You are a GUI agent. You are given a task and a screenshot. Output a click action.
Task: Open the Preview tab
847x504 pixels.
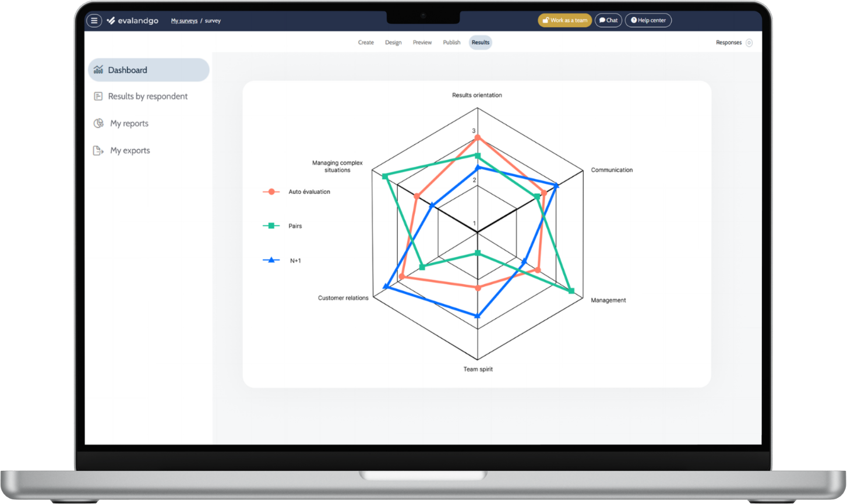[422, 42]
